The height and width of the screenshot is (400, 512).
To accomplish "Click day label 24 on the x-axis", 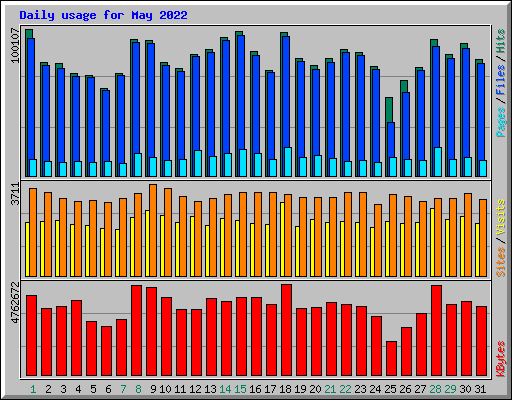I will (x=375, y=389).
